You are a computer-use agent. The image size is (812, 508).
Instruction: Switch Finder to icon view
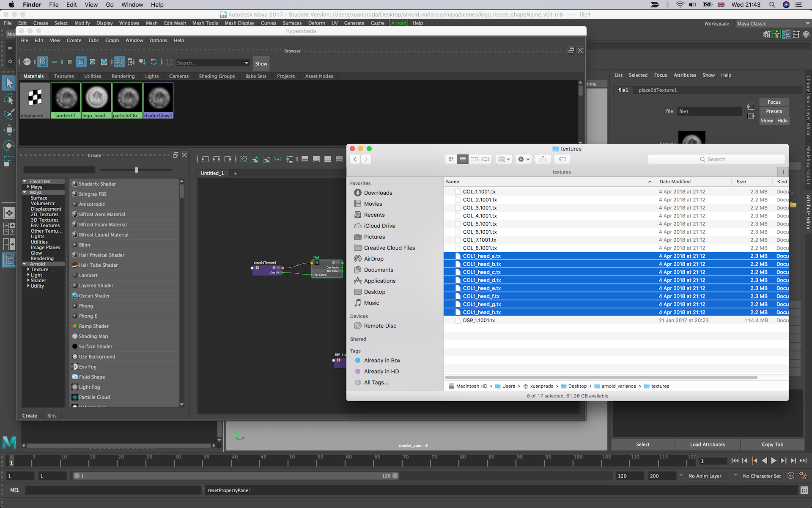(451, 159)
